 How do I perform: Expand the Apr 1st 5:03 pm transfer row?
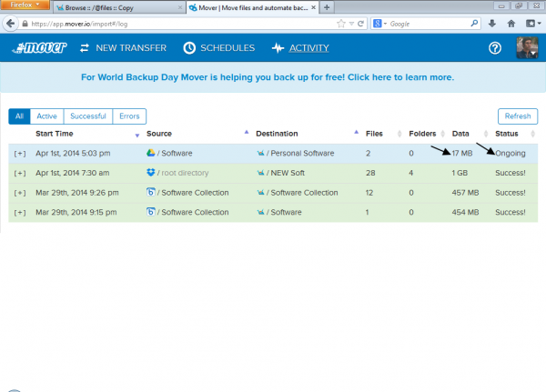point(20,153)
